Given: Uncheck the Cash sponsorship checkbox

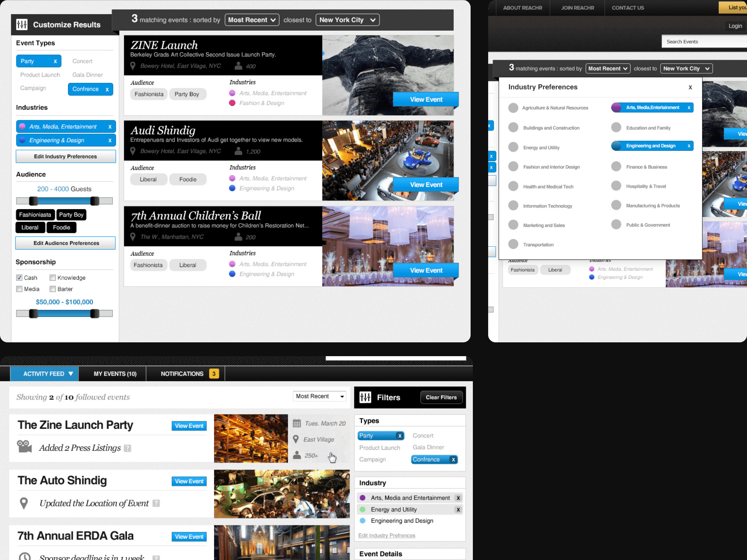Looking at the screenshot, I should [19, 278].
